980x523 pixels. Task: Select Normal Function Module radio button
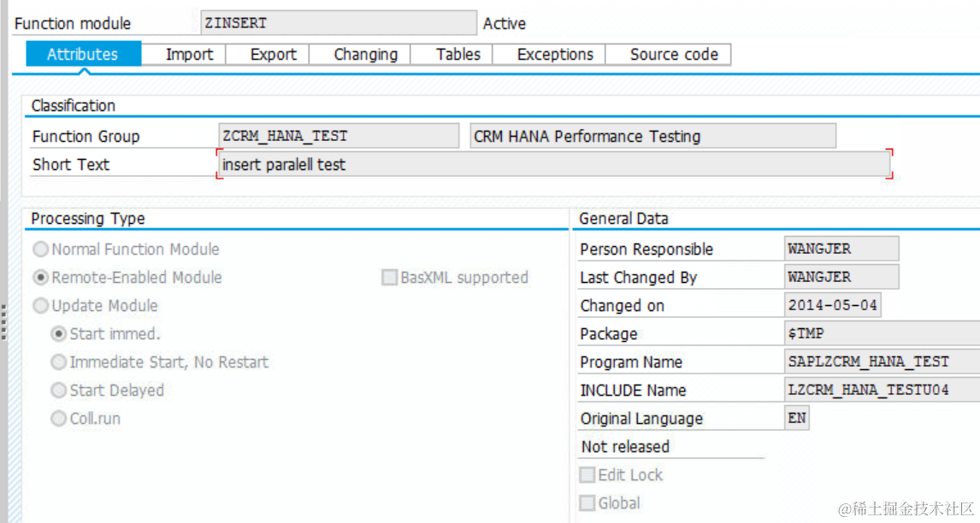pyautogui.click(x=40, y=250)
